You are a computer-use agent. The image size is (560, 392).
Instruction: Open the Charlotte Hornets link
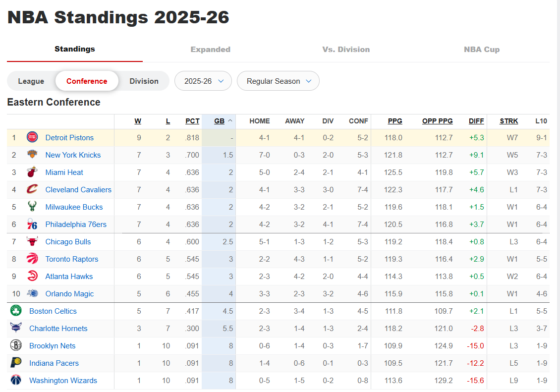point(58,329)
